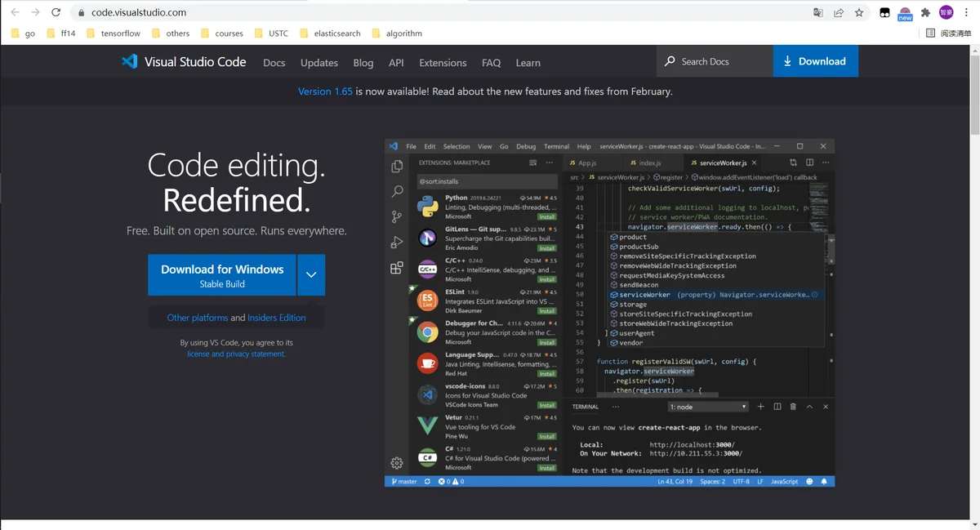The height and width of the screenshot is (530, 980).
Task: Click the scrollbar down arrow
Action: 974,524
